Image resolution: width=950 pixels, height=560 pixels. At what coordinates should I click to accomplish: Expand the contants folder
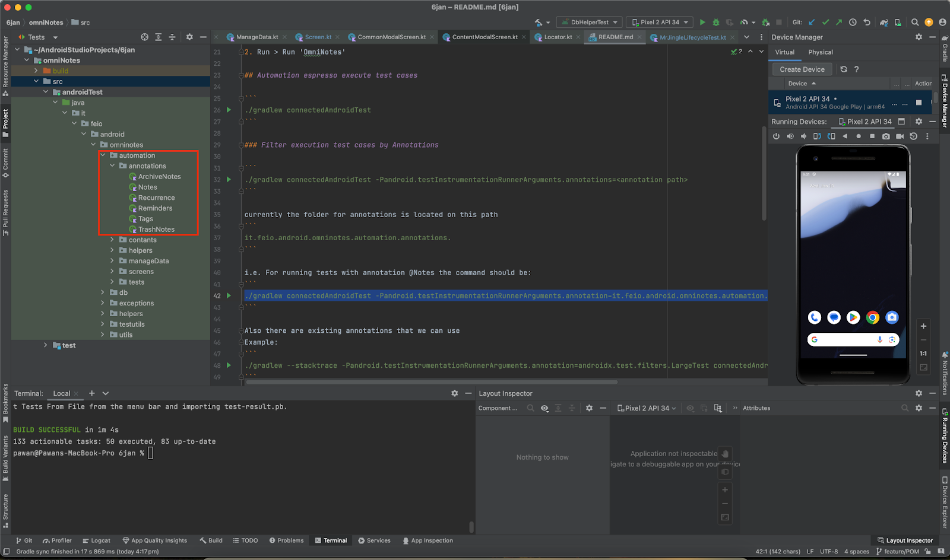[112, 240]
